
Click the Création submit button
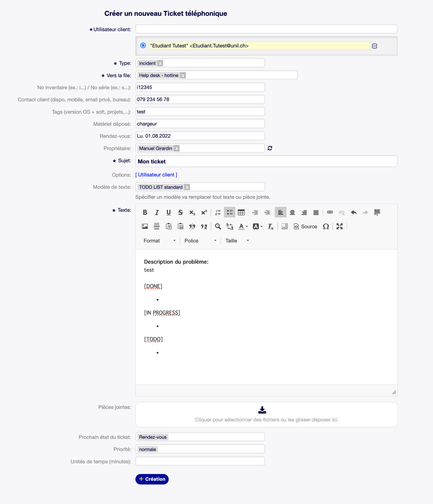(152, 479)
